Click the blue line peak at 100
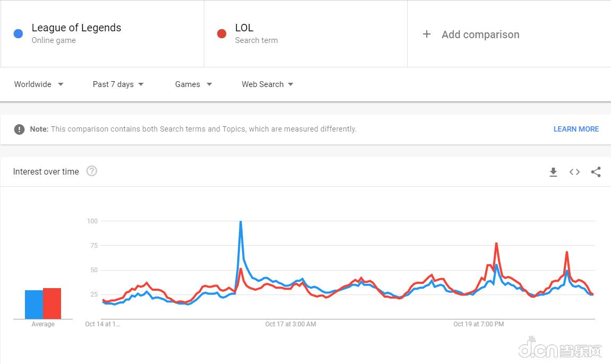Screen dimensions: 611x364 (x=240, y=222)
